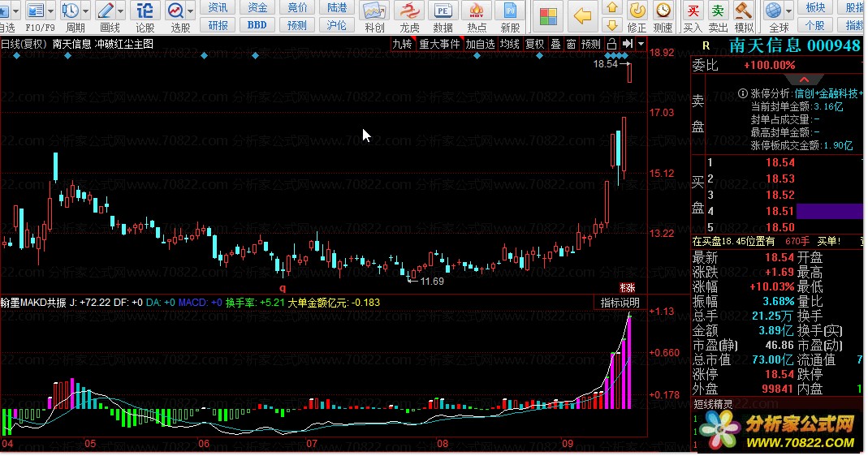Click the R marker beside stock name

[x=706, y=46]
